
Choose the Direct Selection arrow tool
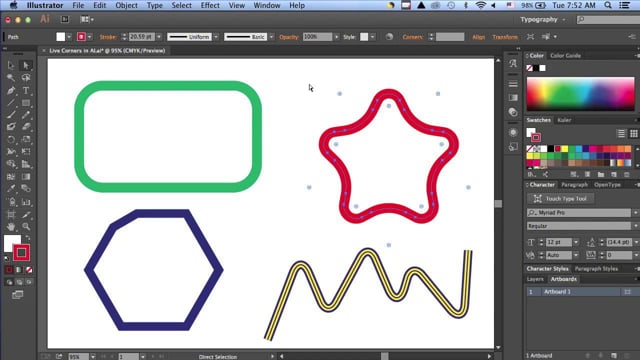(x=26, y=65)
